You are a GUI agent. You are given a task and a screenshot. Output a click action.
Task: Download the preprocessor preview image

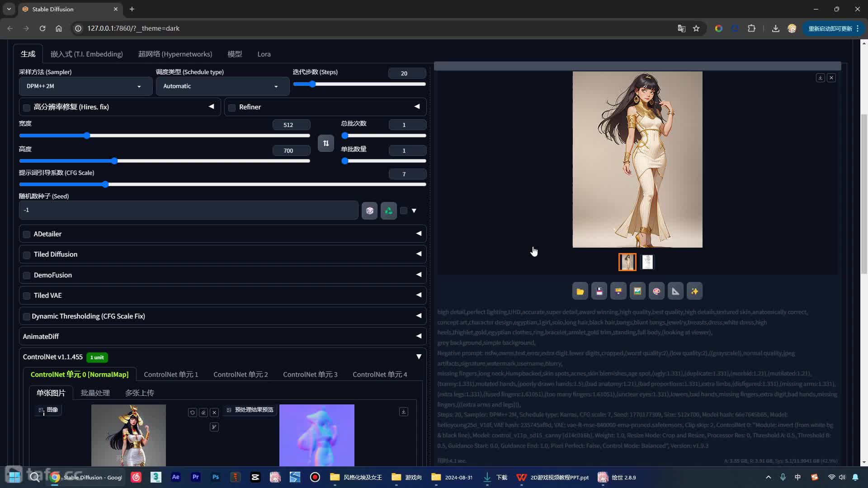(404, 412)
